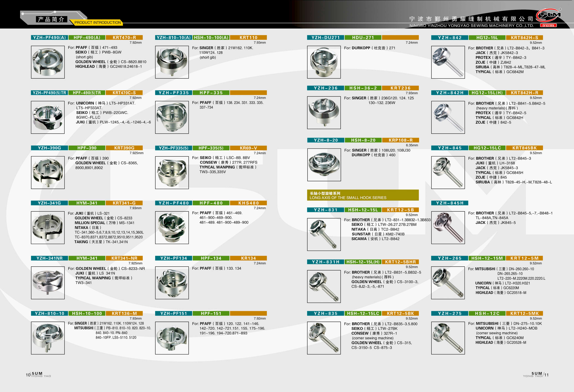The width and height of the screenshot is (574, 392).
Task: Click the YZH-PF490(5)TR product photo
Action: pos(48,117)
